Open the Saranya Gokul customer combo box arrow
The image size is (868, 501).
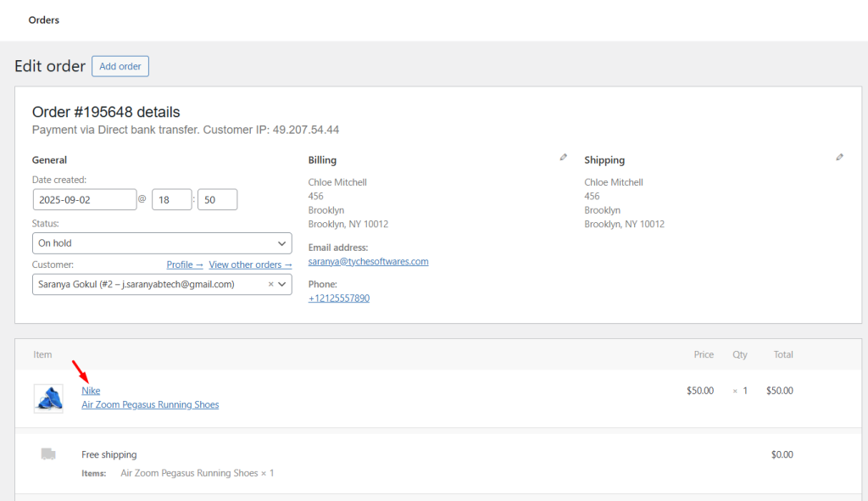[285, 284]
